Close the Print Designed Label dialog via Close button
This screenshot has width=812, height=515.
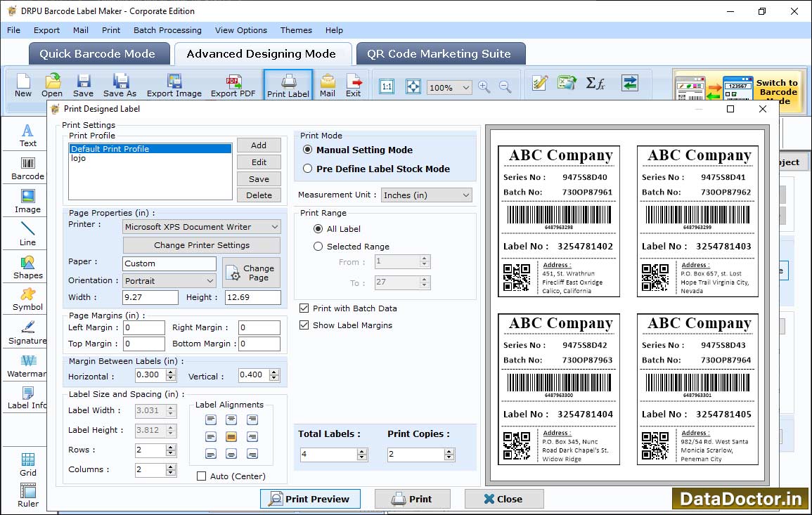pyautogui.click(x=504, y=499)
